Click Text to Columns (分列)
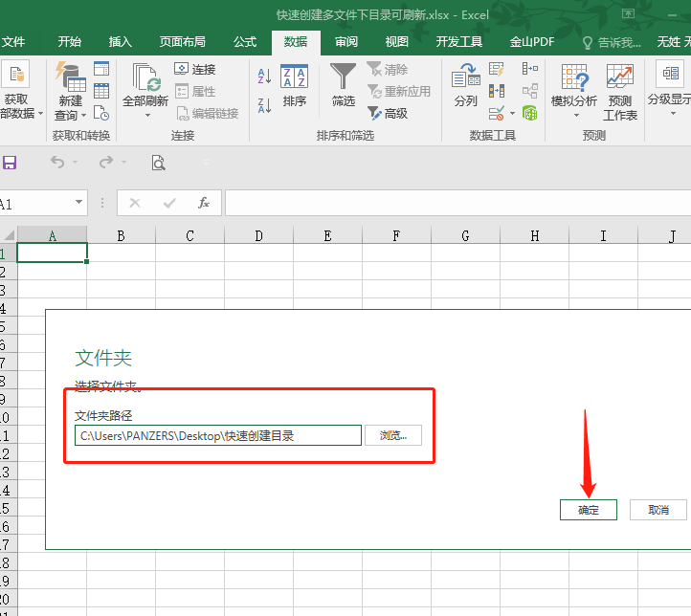Viewport: 691px width, 616px height. click(465, 85)
